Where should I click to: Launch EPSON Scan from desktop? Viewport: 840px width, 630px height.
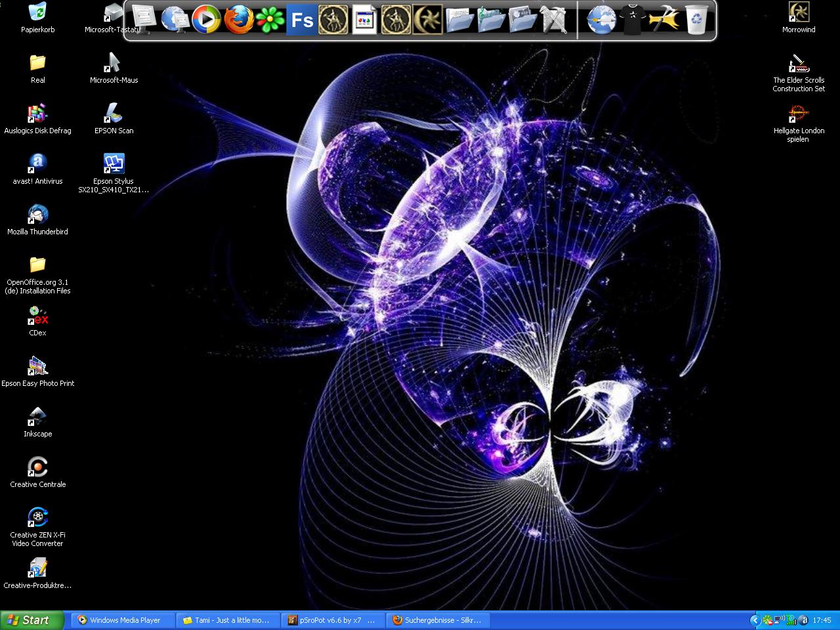(x=114, y=113)
